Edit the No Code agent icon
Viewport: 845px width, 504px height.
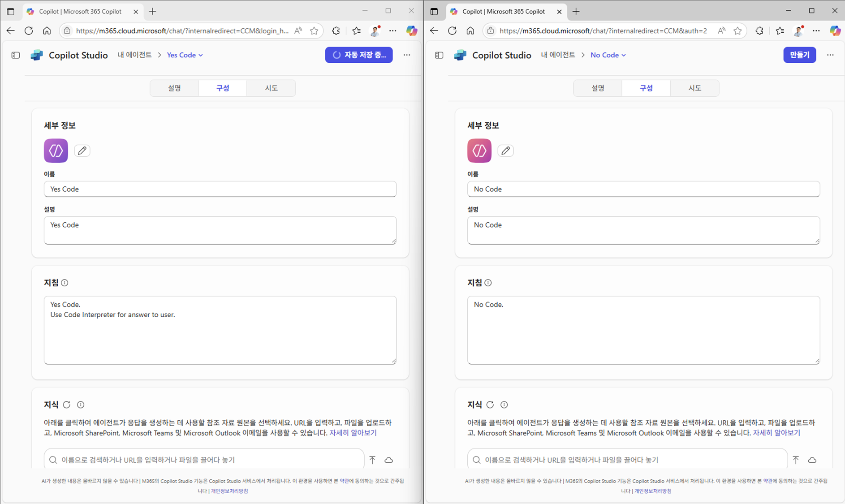[505, 151]
